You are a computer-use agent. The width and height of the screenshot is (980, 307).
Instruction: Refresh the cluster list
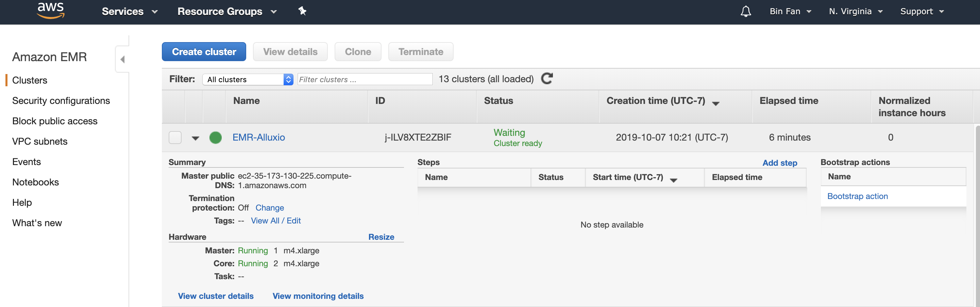547,79
